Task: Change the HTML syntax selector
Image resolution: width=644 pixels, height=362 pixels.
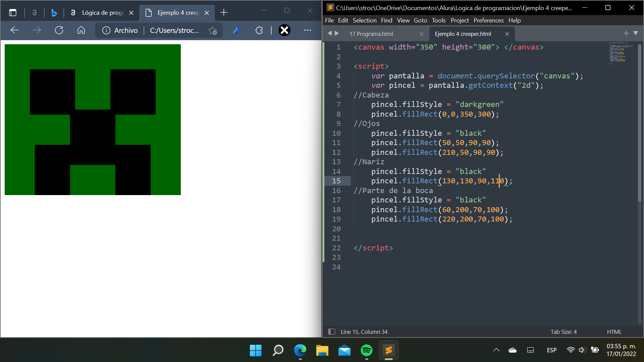Action: pyautogui.click(x=614, y=332)
